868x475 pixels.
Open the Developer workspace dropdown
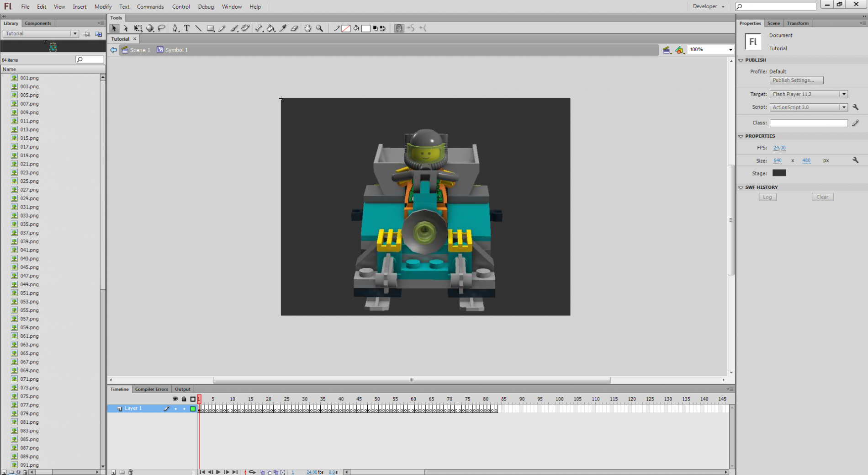tap(709, 6)
